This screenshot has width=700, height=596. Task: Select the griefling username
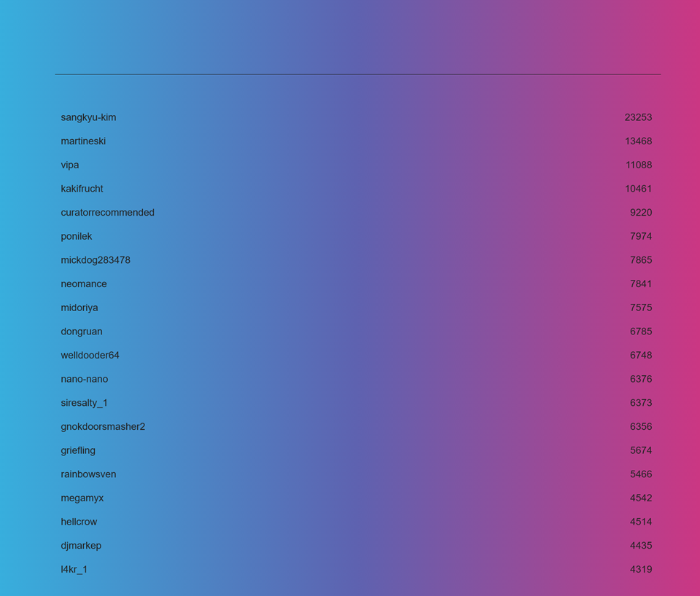(78, 450)
